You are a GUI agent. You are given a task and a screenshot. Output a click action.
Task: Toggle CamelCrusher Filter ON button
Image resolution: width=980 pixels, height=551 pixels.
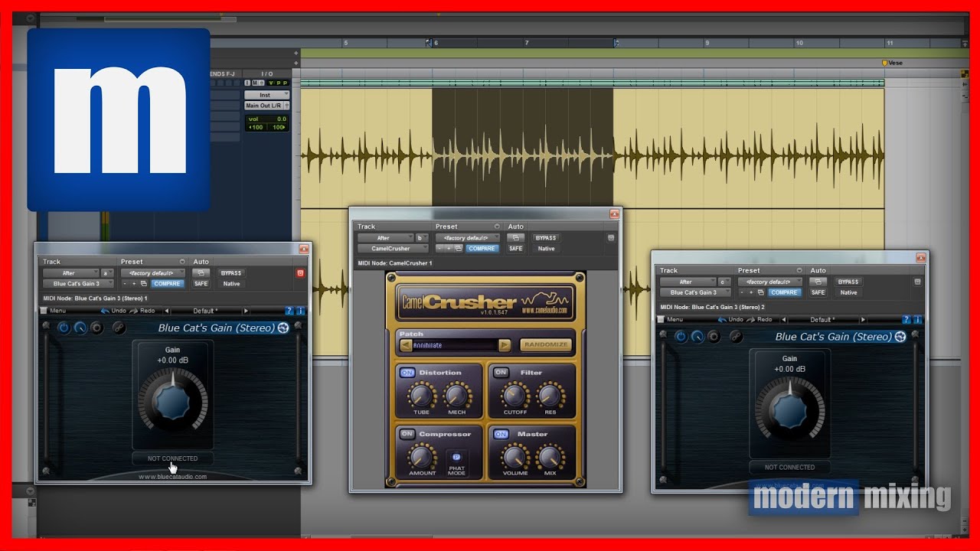pos(501,373)
